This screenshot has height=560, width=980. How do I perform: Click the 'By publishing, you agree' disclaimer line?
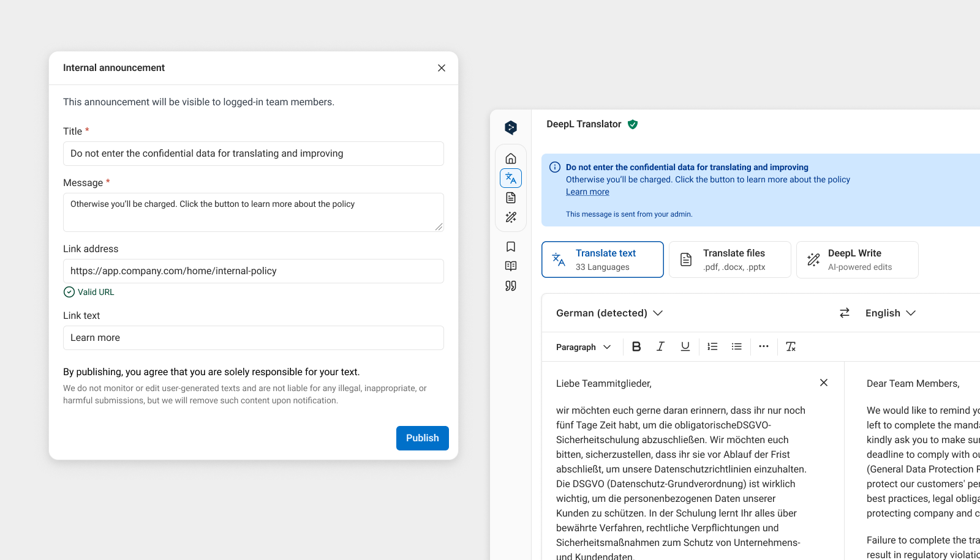point(211,372)
